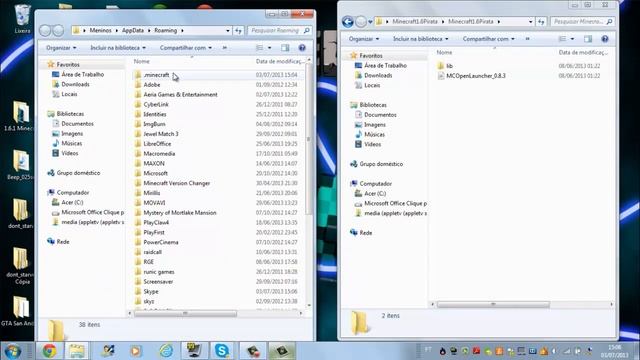Viewport: 640px width, 360px height.
Task: Click horizontal scrollbar in Roaming file list
Action: click(185, 313)
